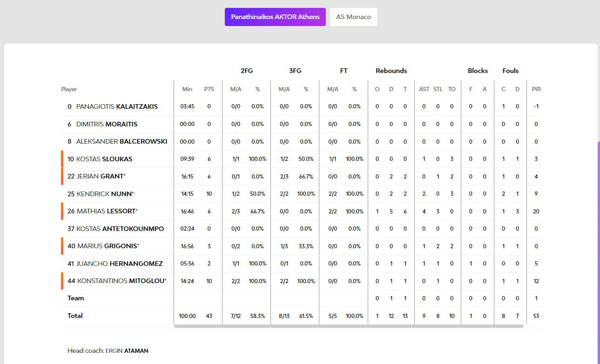Switch to the AS Monaco team tab
The width and height of the screenshot is (600, 364).
point(353,17)
